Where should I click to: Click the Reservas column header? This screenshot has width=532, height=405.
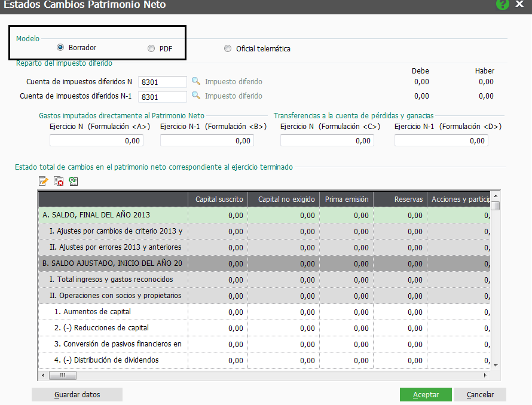point(400,199)
